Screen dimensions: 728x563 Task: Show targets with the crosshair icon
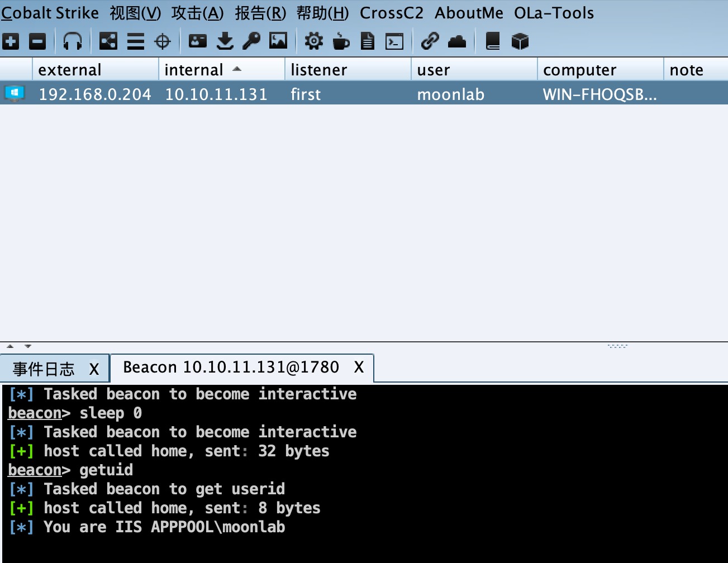pyautogui.click(x=163, y=41)
